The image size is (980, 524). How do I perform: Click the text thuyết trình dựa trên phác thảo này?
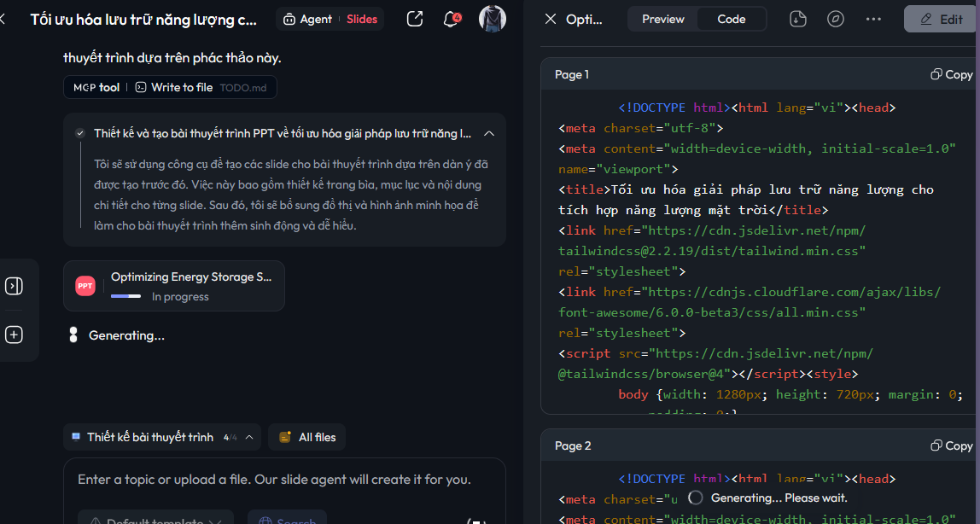pyautogui.click(x=172, y=58)
